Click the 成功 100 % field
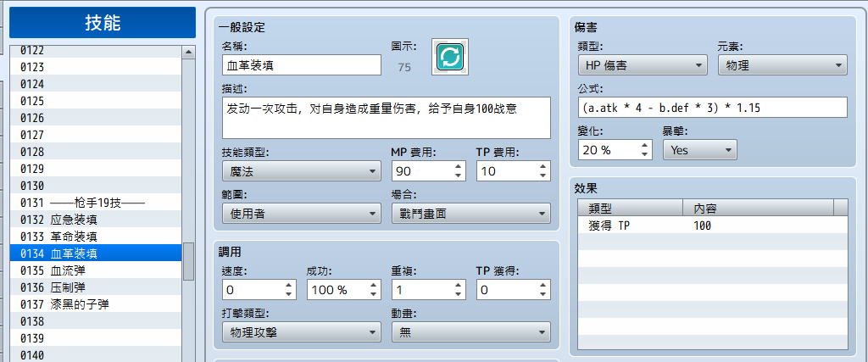The height and width of the screenshot is (362, 868). pos(344,289)
